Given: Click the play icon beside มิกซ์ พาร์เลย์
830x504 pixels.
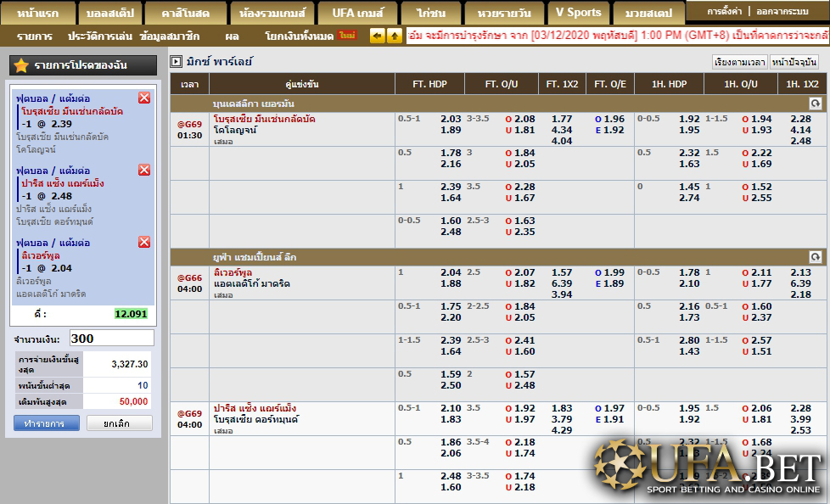Looking at the screenshot, I should tap(176, 61).
